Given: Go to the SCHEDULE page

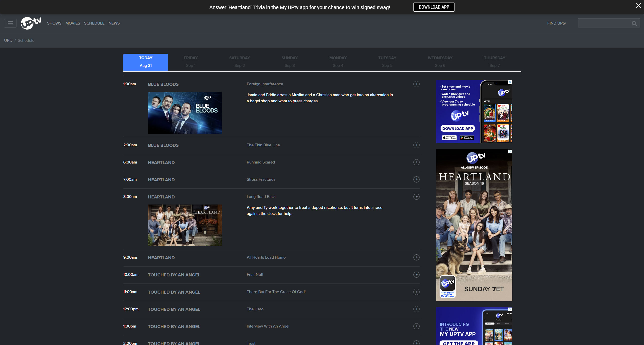Looking at the screenshot, I should coord(94,23).
